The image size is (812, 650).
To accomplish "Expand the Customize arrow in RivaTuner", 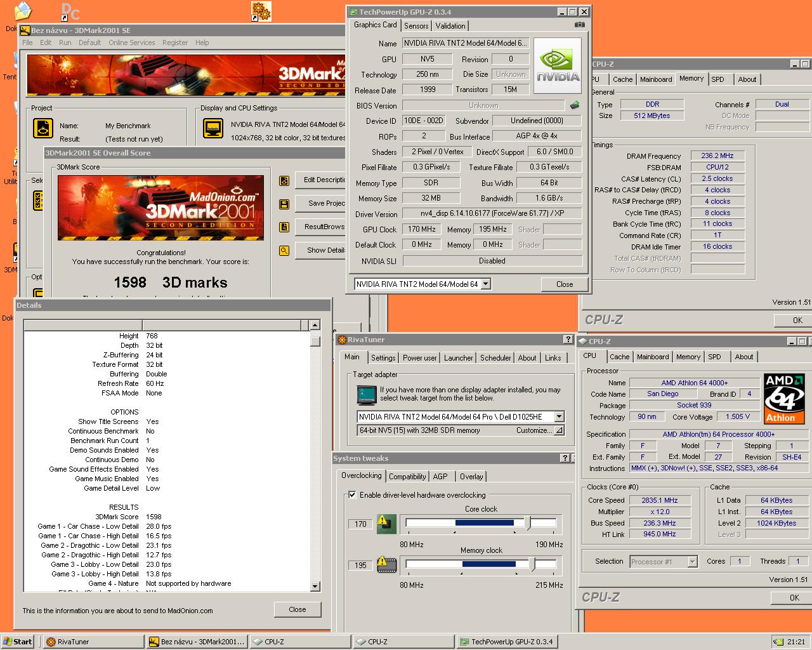I will coord(559,430).
